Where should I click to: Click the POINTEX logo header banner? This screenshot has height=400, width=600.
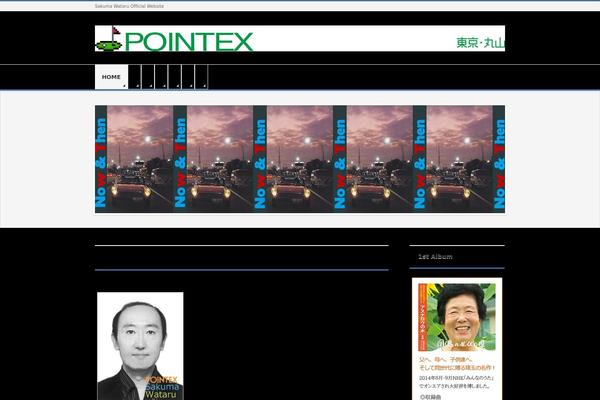(300, 39)
